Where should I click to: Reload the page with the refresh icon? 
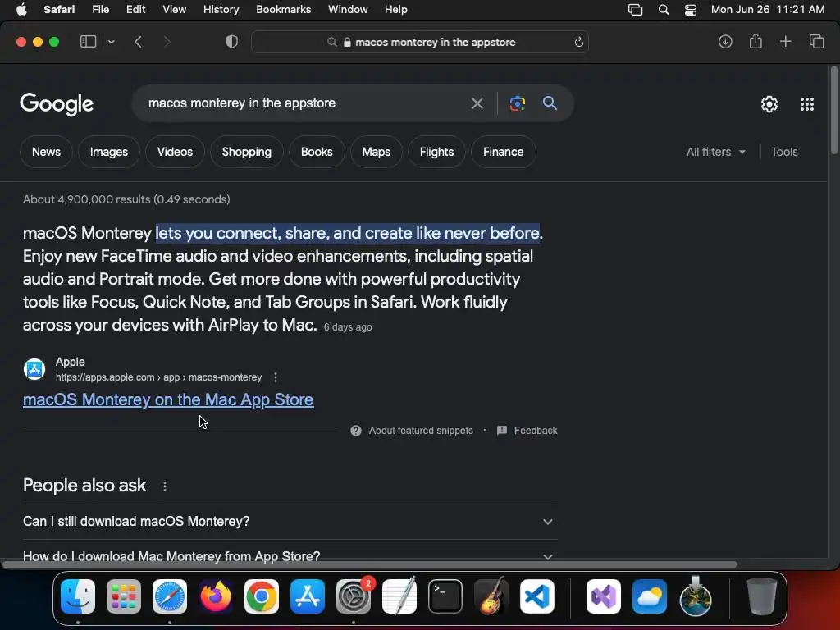578,42
